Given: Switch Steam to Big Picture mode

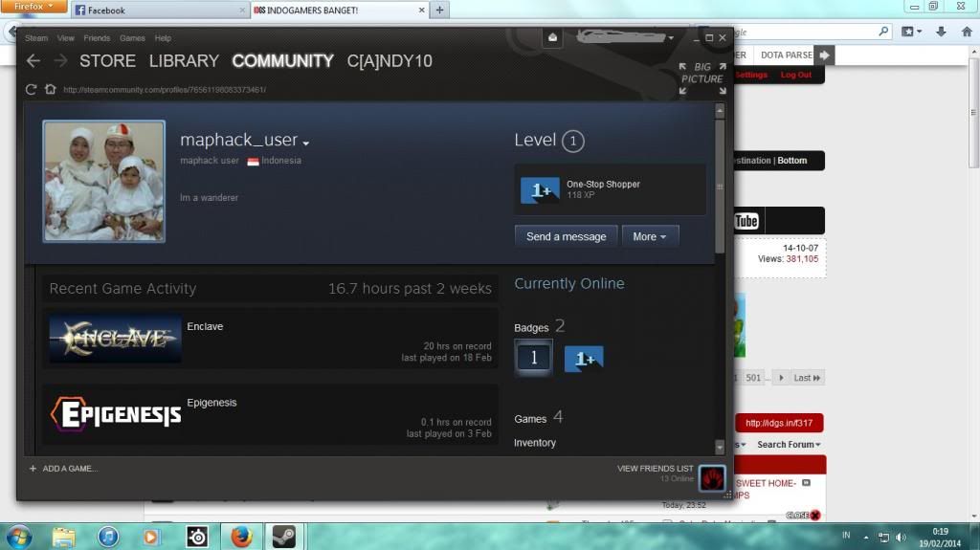Looking at the screenshot, I should 702,78.
